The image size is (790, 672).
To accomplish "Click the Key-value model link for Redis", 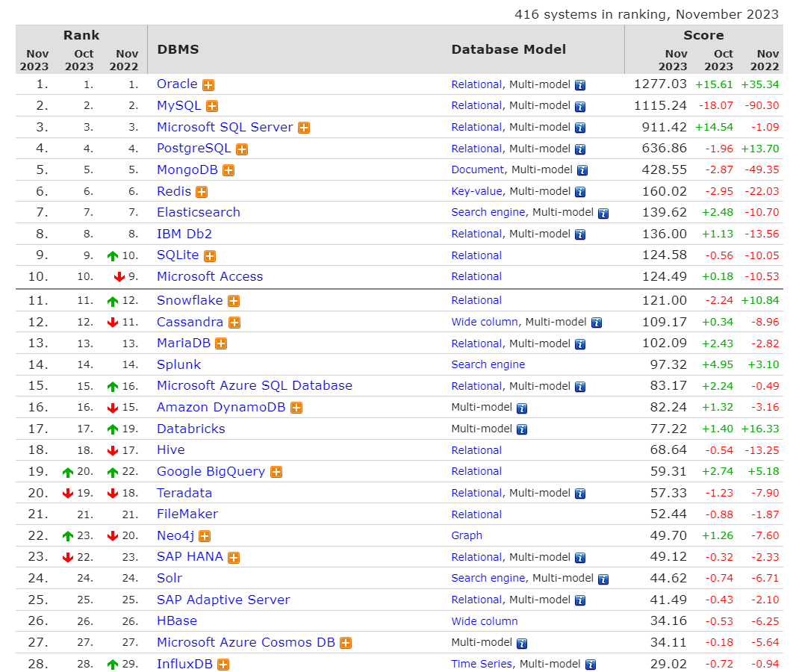I will tap(476, 191).
